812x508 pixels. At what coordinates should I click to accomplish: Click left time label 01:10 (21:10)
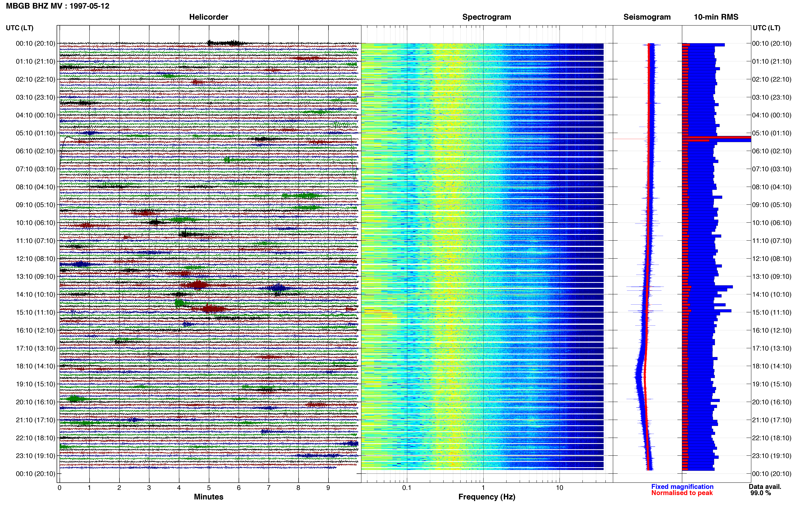pos(36,61)
